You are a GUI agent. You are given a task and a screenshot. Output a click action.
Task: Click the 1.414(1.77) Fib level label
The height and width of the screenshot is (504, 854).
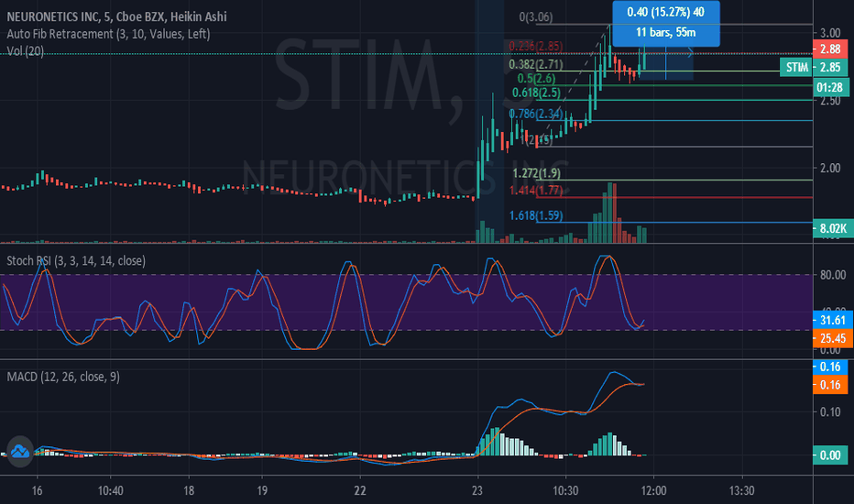coord(536,191)
